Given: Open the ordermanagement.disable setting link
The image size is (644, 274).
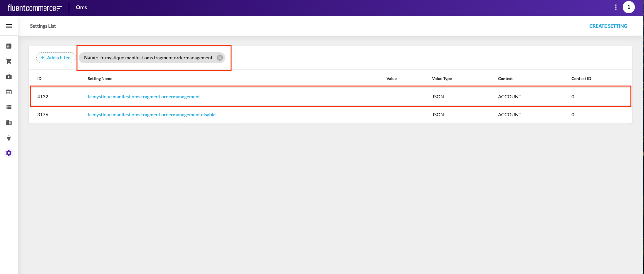Looking at the screenshot, I should click(x=151, y=115).
